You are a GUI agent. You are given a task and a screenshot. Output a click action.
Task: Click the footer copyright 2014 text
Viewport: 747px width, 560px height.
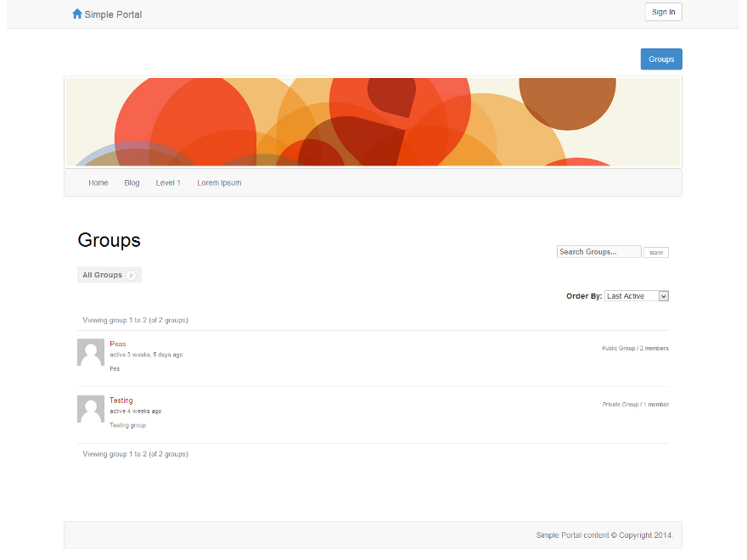[x=604, y=535]
